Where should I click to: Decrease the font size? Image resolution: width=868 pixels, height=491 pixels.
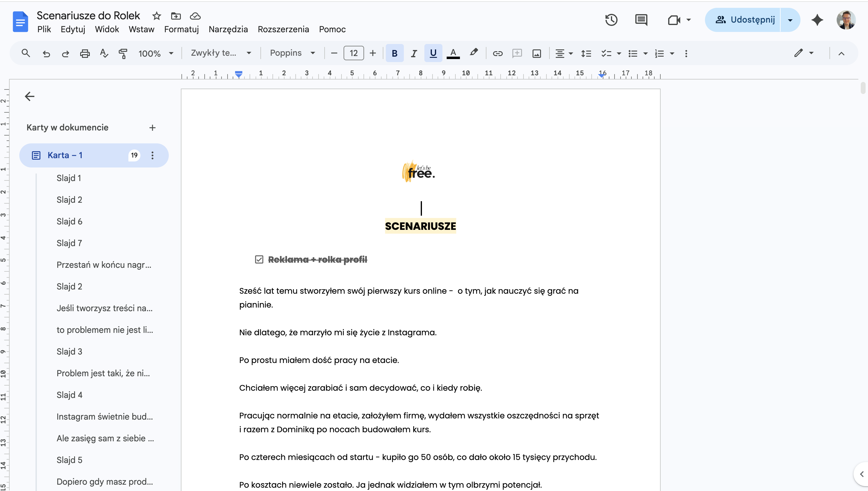334,53
